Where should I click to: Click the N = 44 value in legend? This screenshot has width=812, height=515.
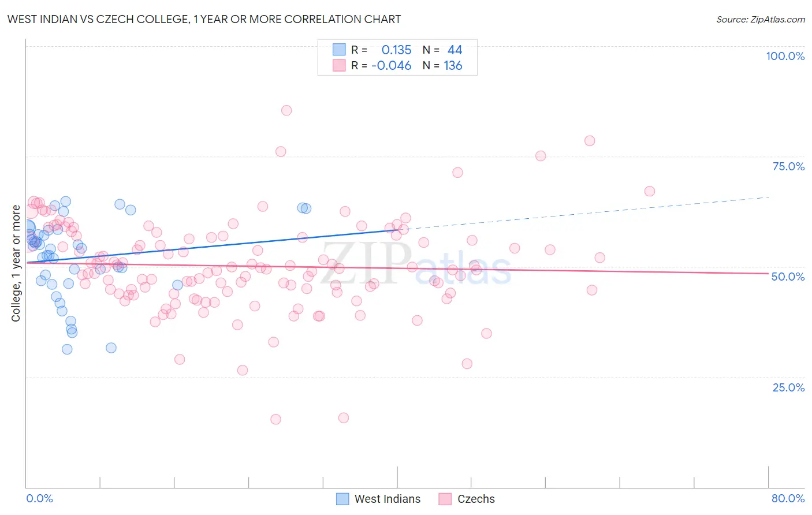click(442, 50)
